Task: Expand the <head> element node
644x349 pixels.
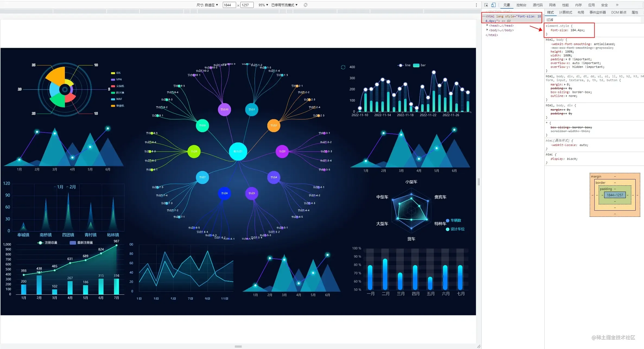Action: click(x=487, y=25)
